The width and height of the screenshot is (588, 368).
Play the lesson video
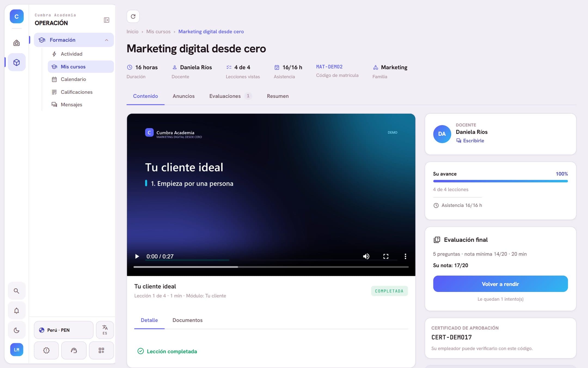point(137,256)
